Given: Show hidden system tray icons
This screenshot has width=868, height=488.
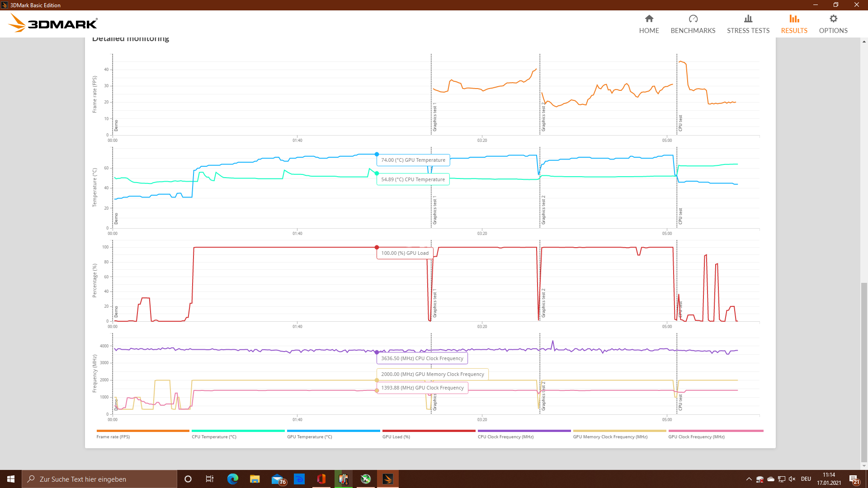Looking at the screenshot, I should pyautogui.click(x=749, y=479).
